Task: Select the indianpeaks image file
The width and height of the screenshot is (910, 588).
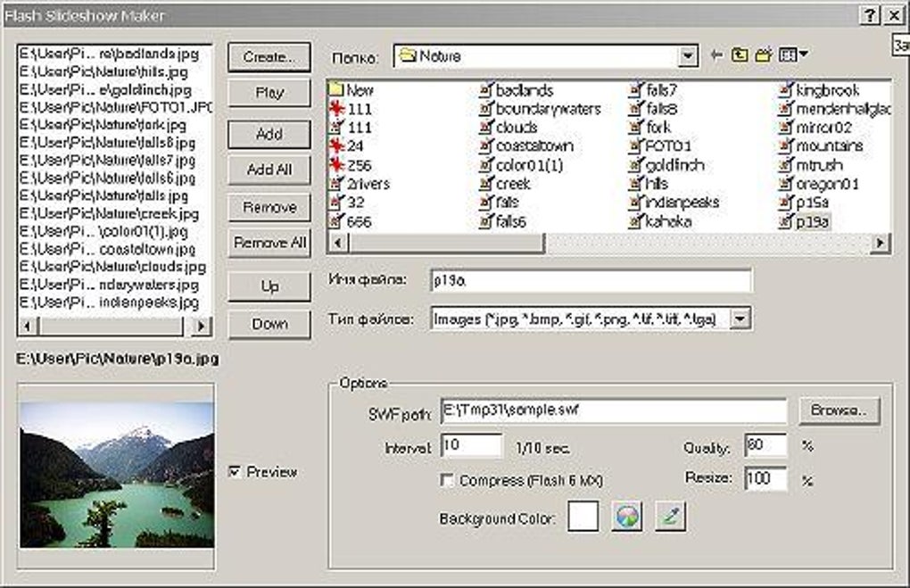Action: 674,203
